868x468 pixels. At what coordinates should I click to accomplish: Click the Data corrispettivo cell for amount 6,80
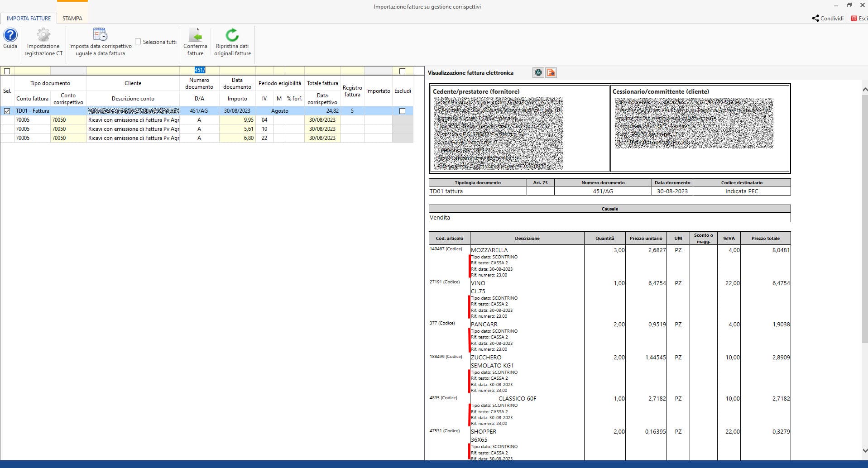[322, 138]
